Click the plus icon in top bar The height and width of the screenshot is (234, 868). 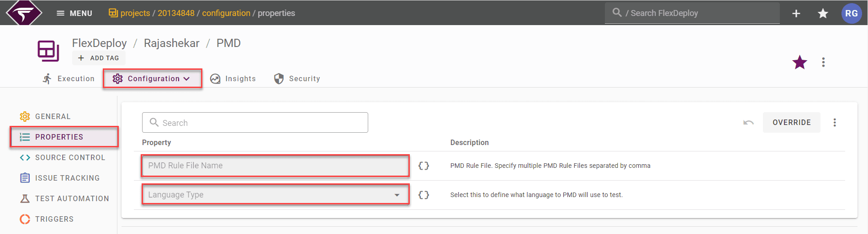tap(796, 13)
